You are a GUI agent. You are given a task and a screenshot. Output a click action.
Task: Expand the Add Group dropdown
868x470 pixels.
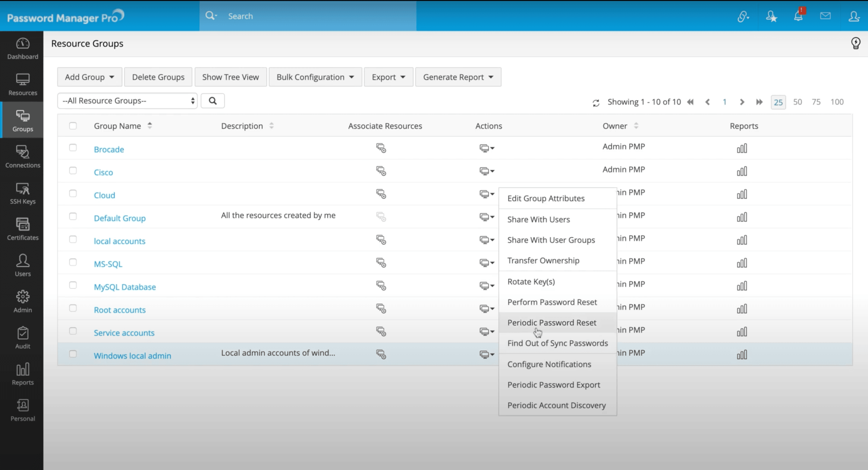tap(90, 77)
